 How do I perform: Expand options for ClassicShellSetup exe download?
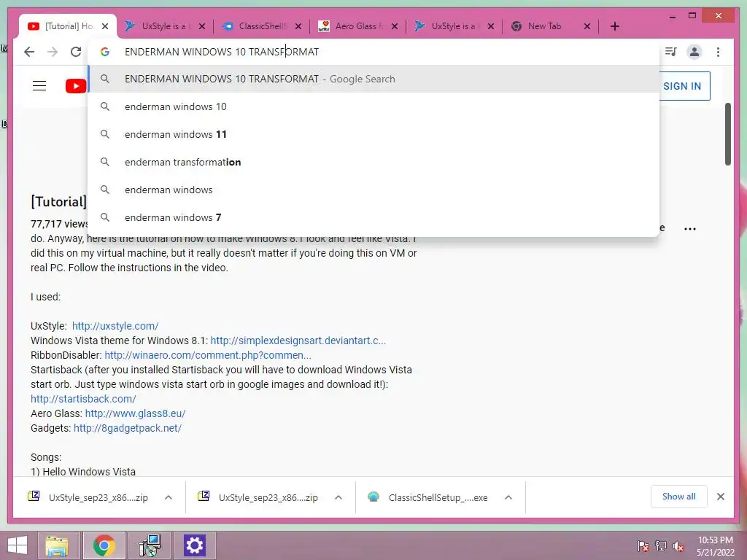pos(508,497)
